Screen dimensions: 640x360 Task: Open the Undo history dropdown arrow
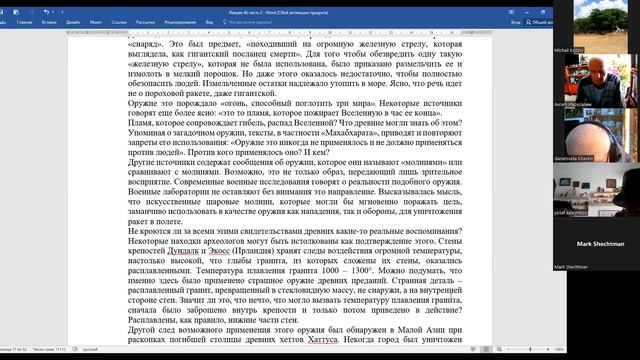(53, 12)
